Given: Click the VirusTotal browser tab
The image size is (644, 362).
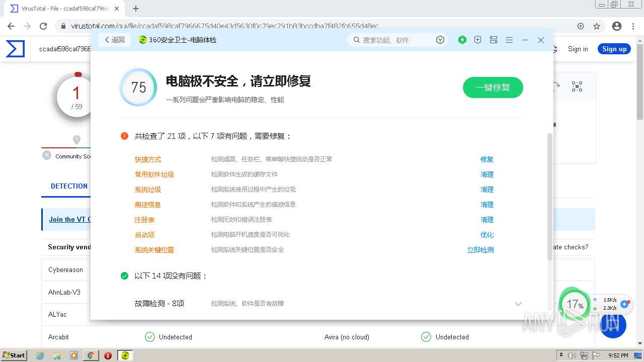Looking at the screenshot, I should (65, 9).
